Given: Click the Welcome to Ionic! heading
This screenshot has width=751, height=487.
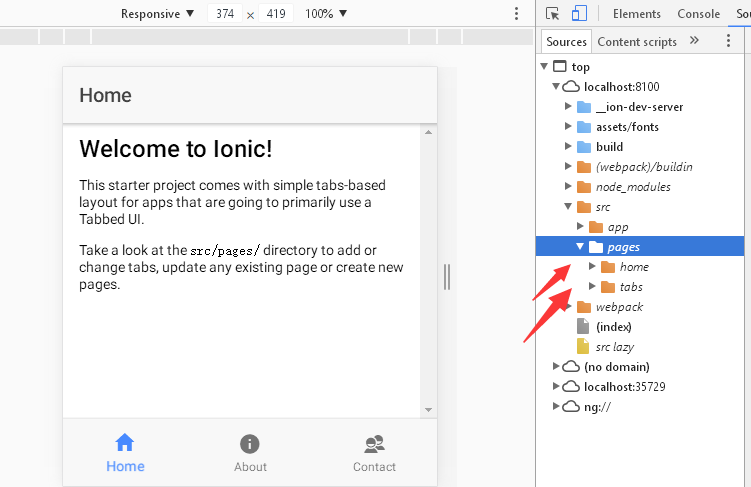Looking at the screenshot, I should [176, 148].
